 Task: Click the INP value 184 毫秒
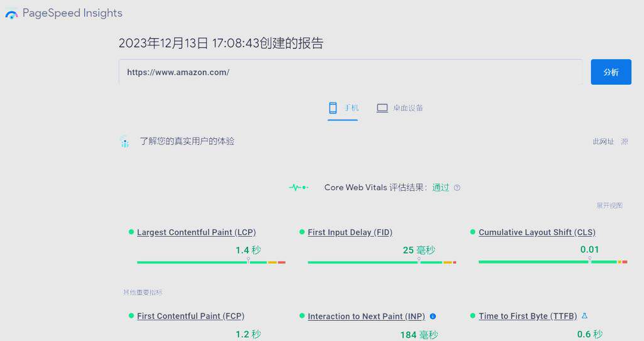coord(419,335)
